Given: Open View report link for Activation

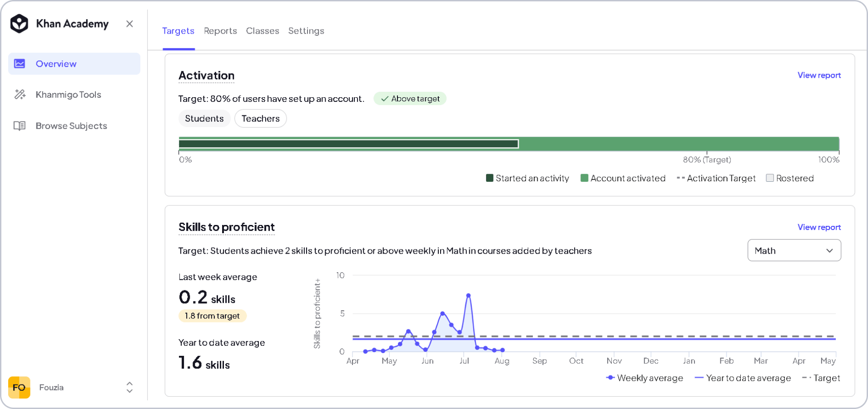Looking at the screenshot, I should click(819, 75).
